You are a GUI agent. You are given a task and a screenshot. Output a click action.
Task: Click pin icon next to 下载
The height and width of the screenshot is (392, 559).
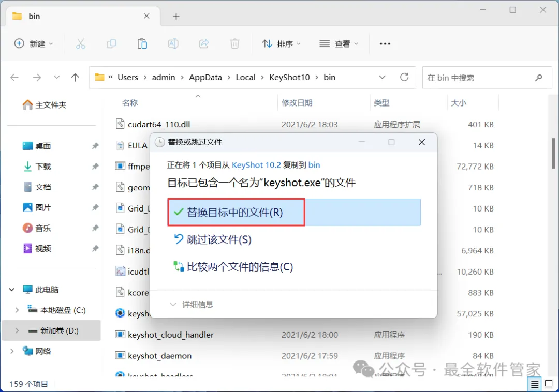[95, 167]
